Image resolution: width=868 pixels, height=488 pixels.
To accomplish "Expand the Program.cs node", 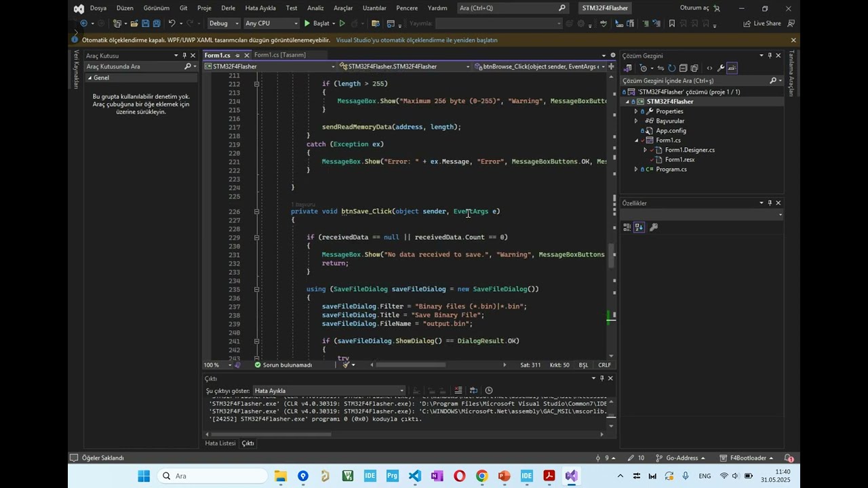I will [636, 169].
